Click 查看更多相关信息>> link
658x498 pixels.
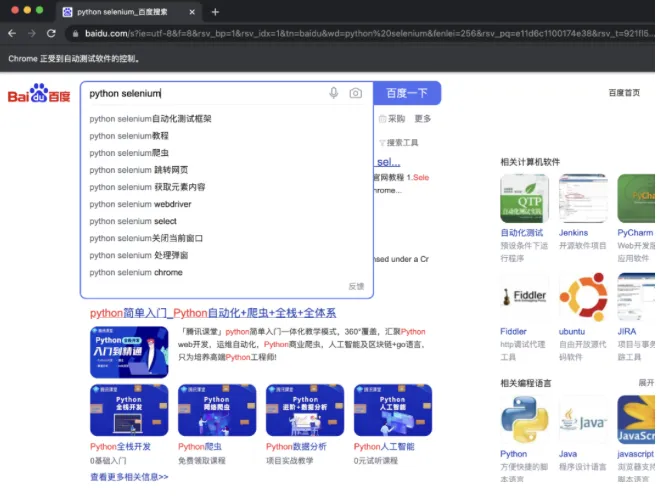(x=129, y=477)
